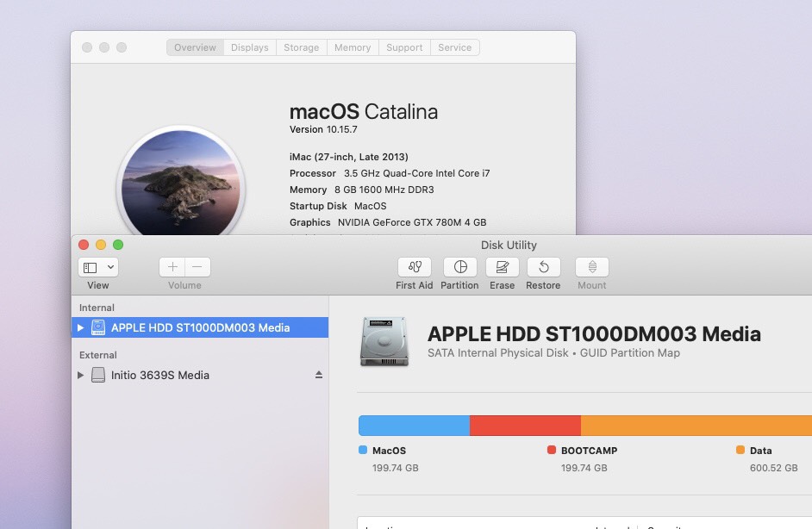Click the iMac (27-inch, Late 2013) text

point(348,157)
